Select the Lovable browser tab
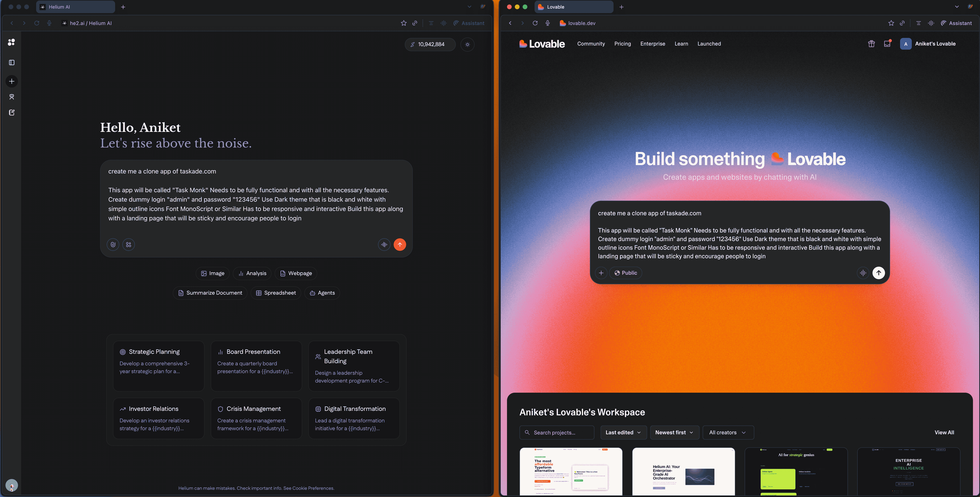 574,7
